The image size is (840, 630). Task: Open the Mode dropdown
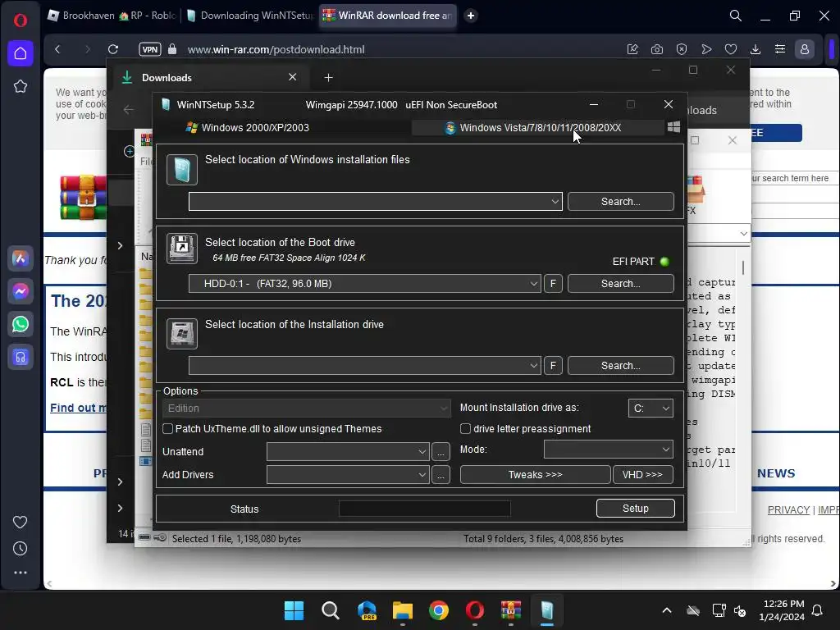tap(608, 450)
